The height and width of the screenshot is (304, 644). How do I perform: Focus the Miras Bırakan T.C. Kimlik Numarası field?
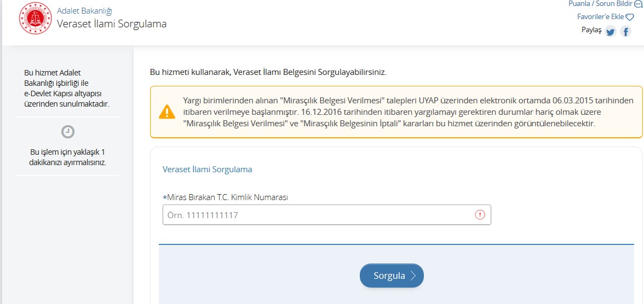coord(326,214)
